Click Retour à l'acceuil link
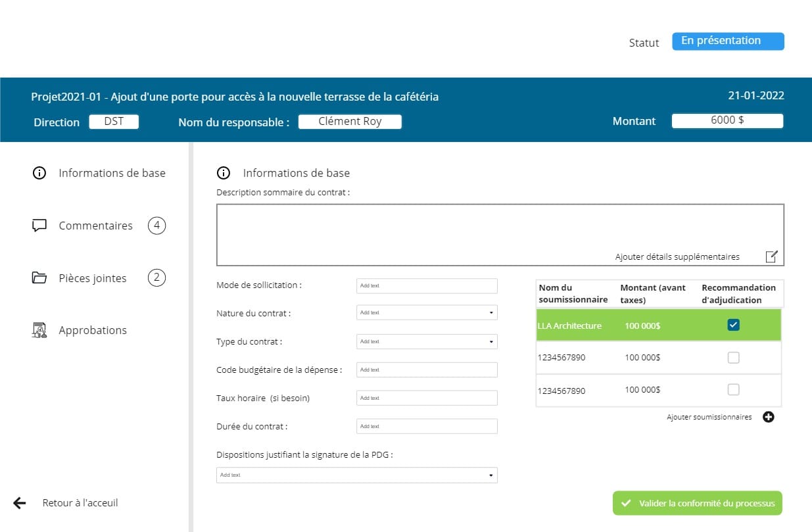Screen dimensions: 812x532 [x=80, y=503]
